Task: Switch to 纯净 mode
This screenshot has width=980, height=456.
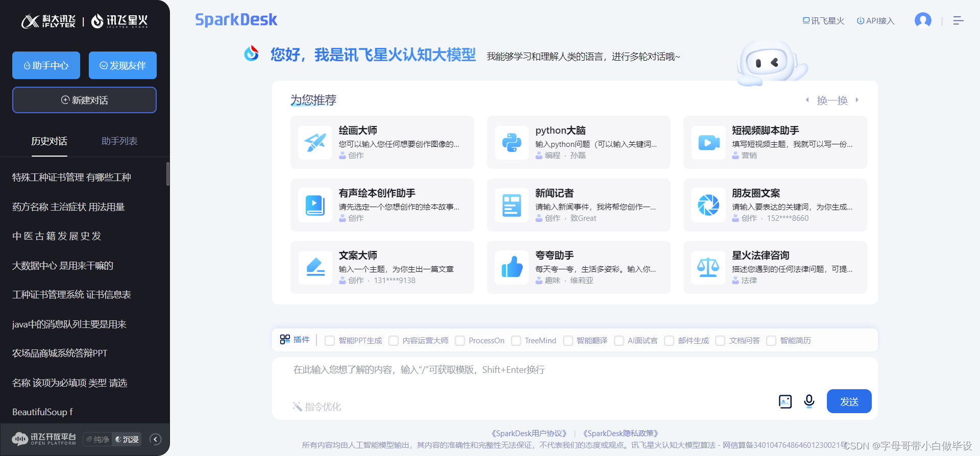Action: (x=97, y=439)
